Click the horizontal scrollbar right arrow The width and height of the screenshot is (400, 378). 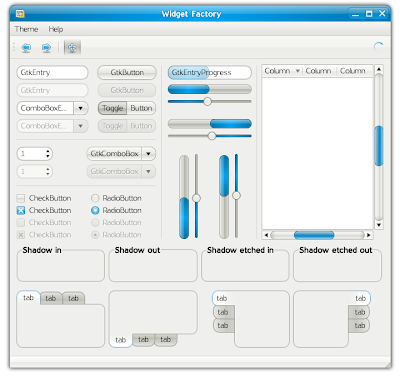tap(369, 235)
